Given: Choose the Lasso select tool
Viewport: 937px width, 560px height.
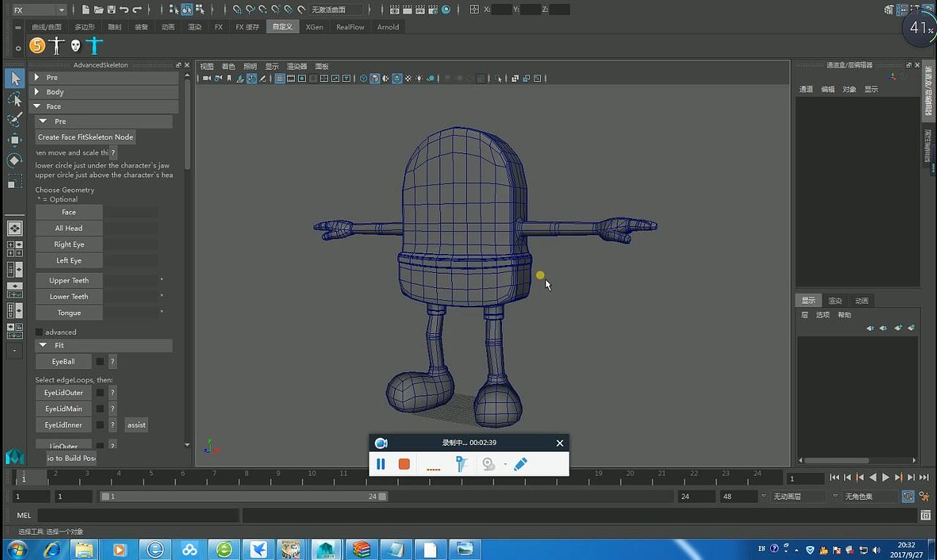Looking at the screenshot, I should click(x=15, y=99).
